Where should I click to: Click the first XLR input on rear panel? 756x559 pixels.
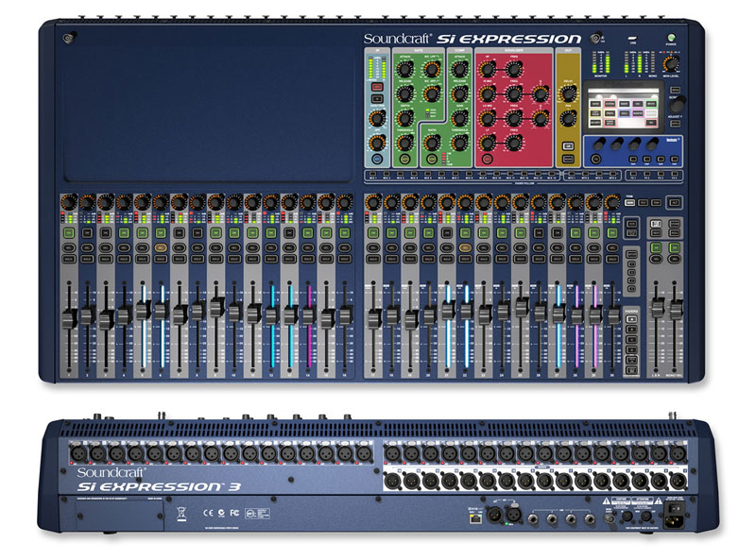(x=78, y=453)
